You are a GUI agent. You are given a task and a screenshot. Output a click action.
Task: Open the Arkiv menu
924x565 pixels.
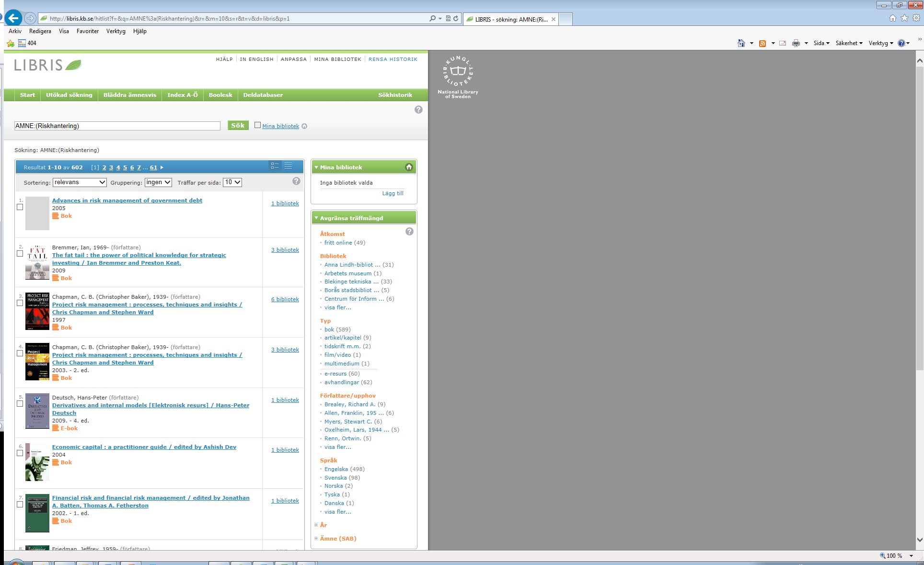pos(15,31)
